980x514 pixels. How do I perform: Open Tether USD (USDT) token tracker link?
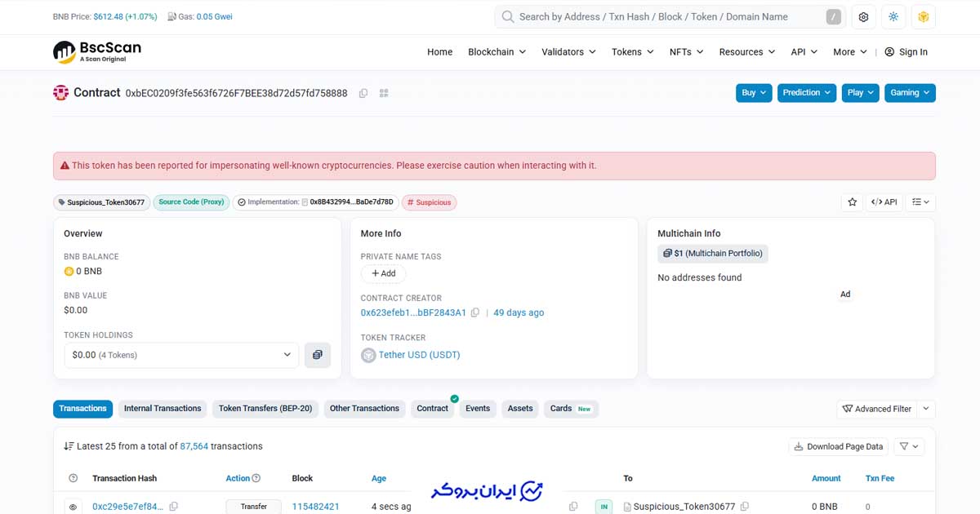[x=419, y=355]
